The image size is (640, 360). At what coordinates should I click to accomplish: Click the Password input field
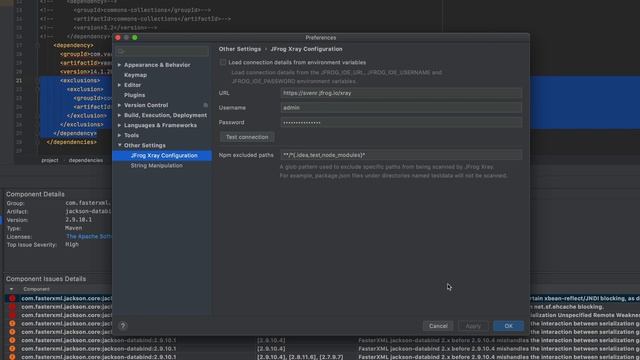[x=401, y=122]
